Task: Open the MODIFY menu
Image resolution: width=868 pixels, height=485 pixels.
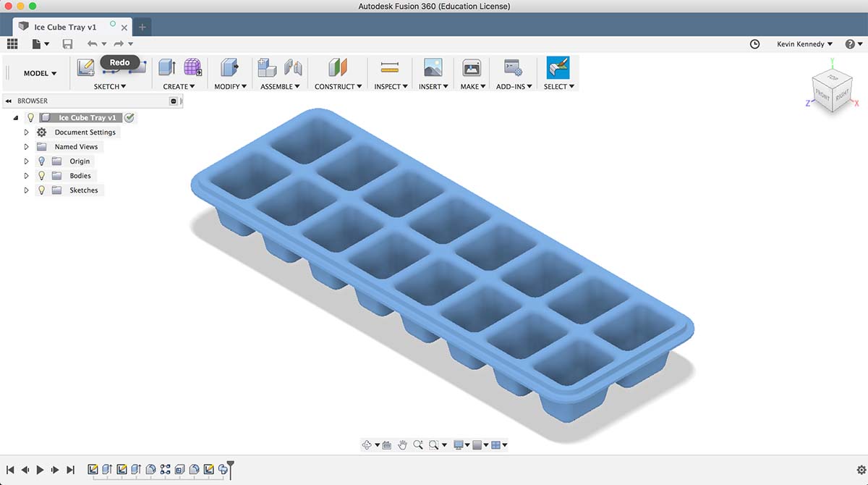Action: (230, 86)
